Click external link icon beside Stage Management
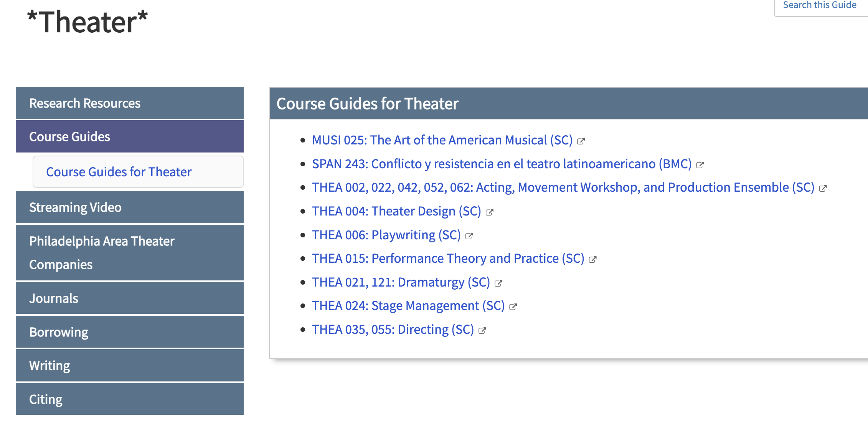This screenshot has width=868, height=431. click(x=513, y=307)
